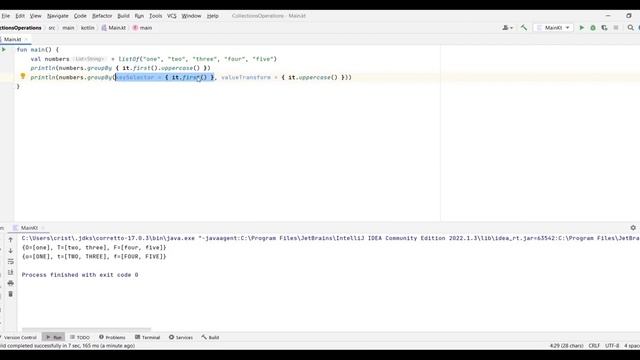Start debugging with the bug icon
The height and width of the screenshot is (360, 640).
pos(593,28)
